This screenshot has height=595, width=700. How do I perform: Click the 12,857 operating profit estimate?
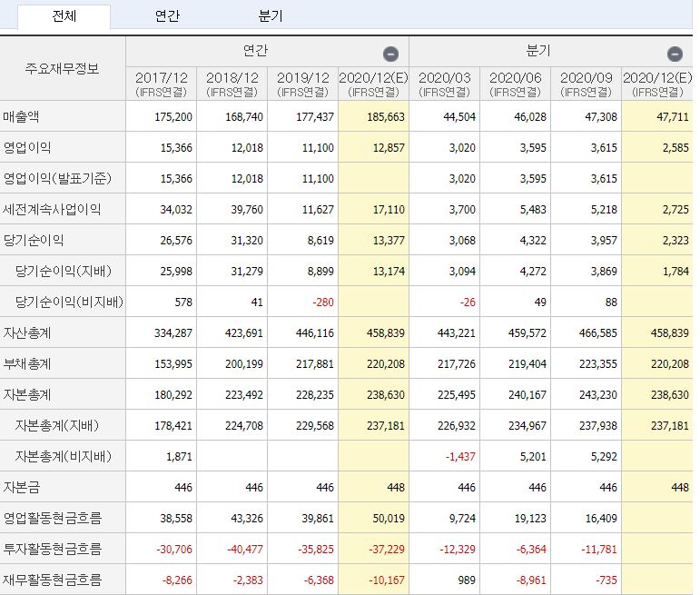tap(389, 148)
